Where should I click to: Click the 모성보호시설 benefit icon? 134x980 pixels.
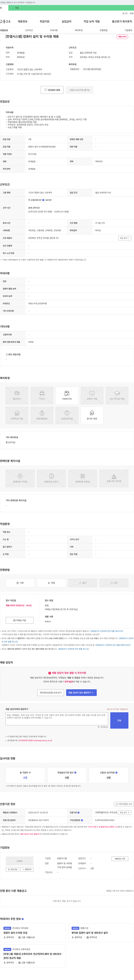click(x=67, y=415)
